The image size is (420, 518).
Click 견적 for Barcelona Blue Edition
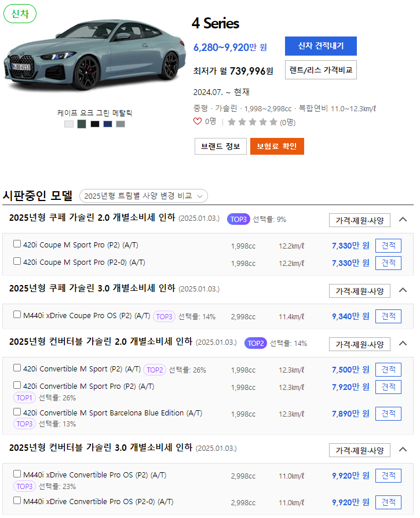[388, 414]
